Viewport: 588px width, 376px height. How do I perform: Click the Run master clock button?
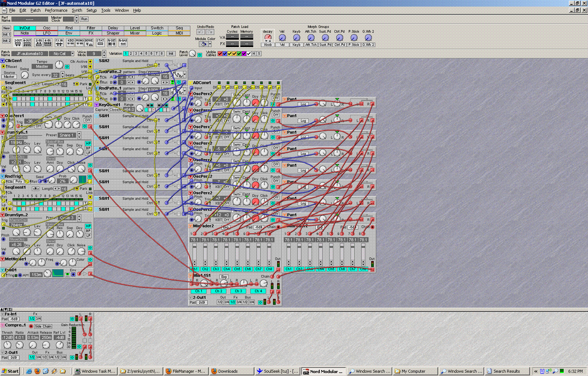(84, 19)
